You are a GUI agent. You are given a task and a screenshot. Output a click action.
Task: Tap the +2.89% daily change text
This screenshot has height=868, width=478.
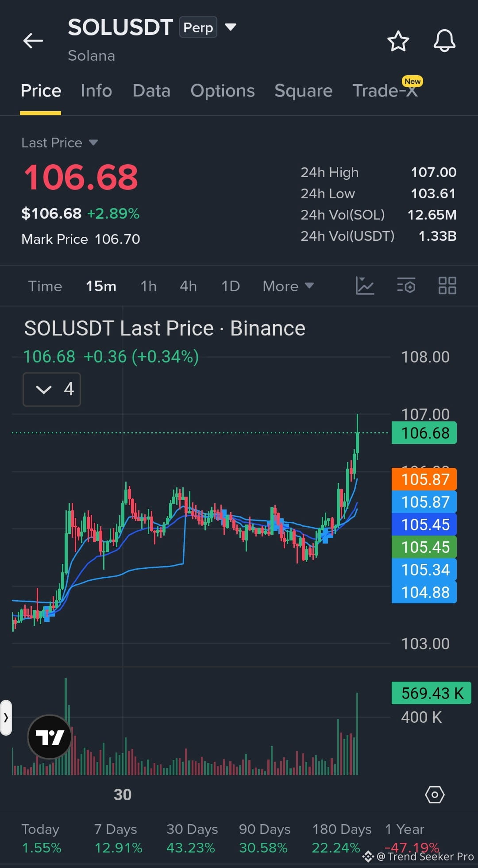113,213
